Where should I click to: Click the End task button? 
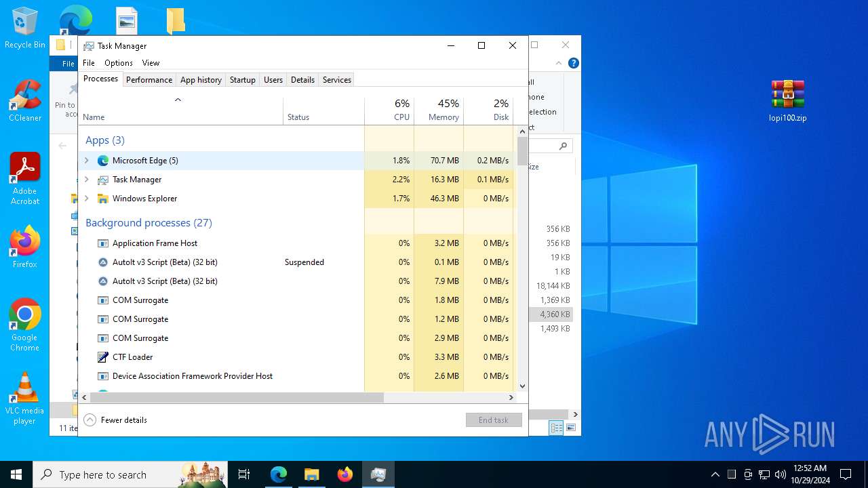tap(494, 420)
